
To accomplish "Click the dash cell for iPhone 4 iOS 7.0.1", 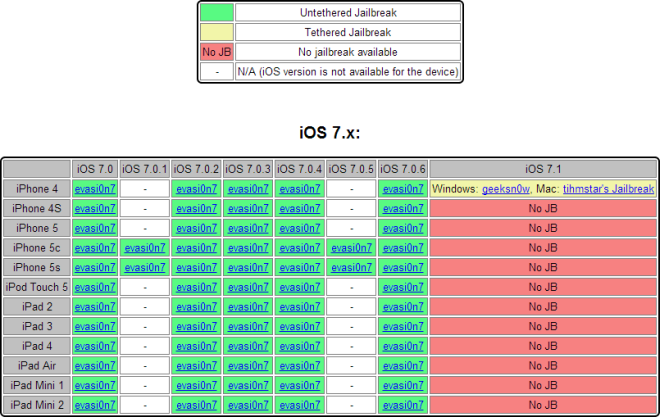I will 145,189.
